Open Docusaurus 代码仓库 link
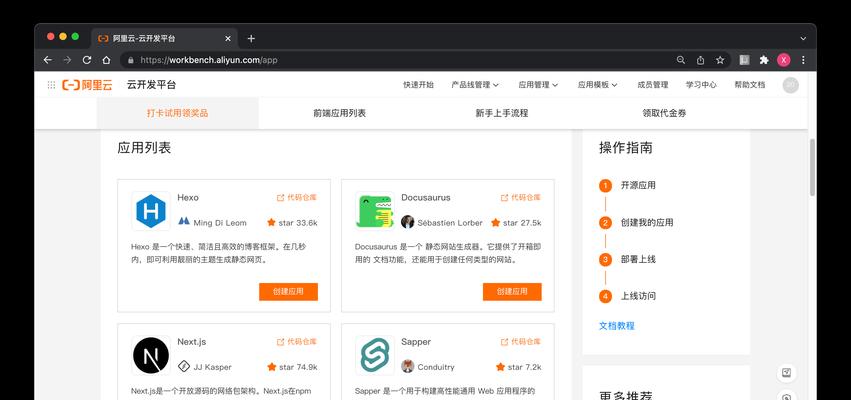 point(520,198)
